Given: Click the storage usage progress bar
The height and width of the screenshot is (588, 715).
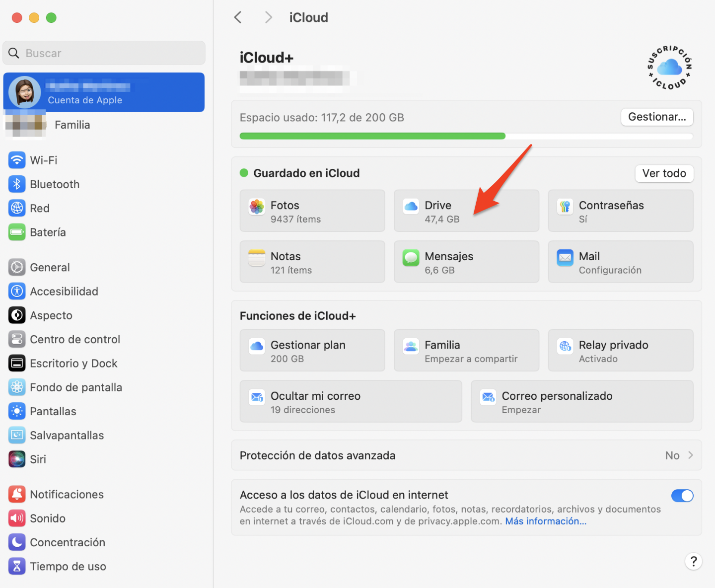Looking at the screenshot, I should tap(466, 136).
